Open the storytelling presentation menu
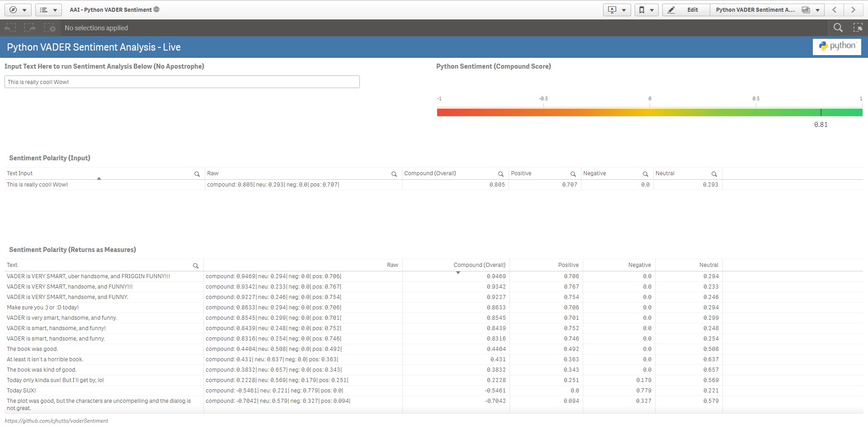This screenshot has height=429, width=868. pyautogui.click(x=617, y=9)
